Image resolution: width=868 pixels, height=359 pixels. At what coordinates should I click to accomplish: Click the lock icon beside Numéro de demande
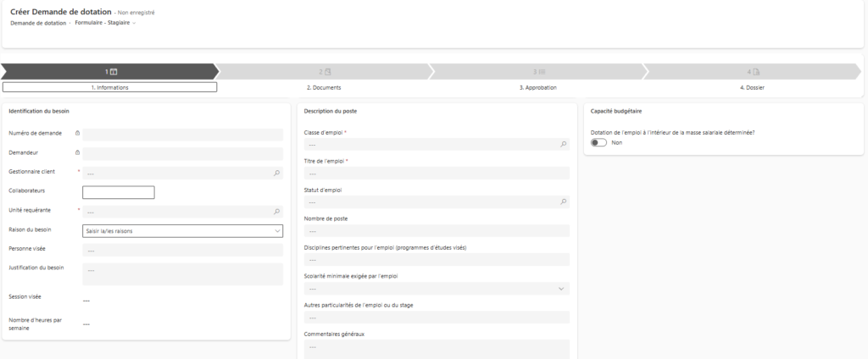click(77, 134)
